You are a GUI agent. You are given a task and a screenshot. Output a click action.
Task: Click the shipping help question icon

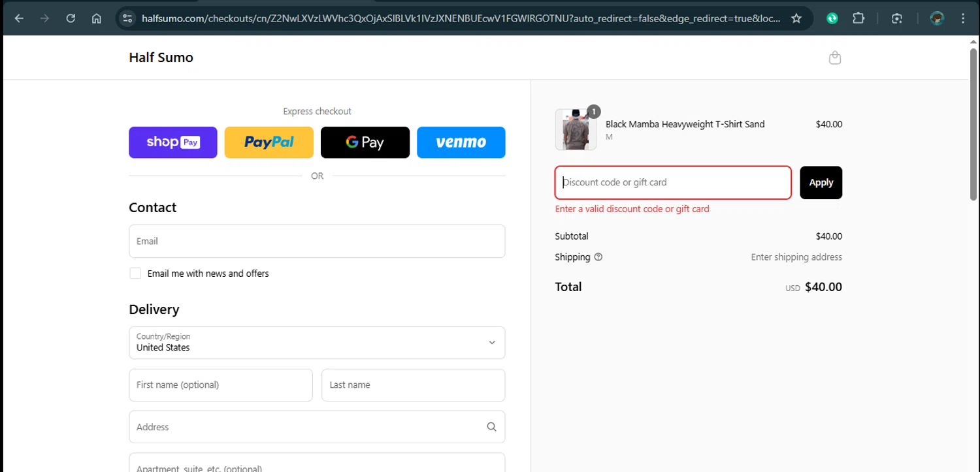[598, 257]
